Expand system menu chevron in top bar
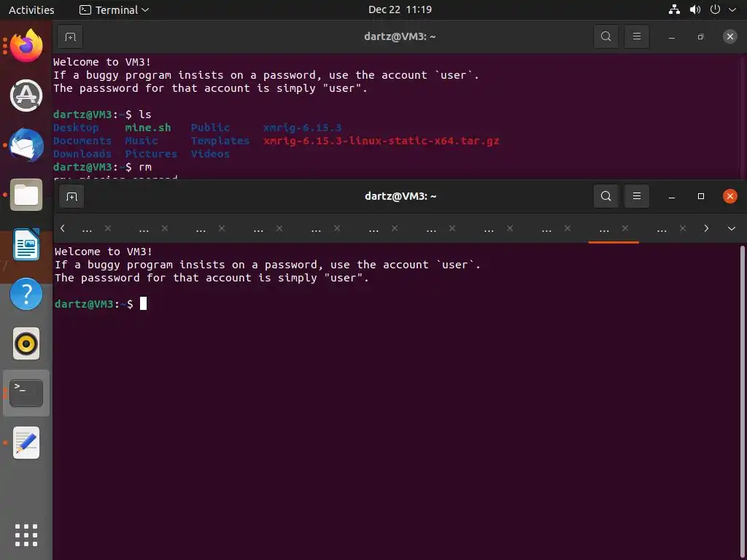 (x=732, y=9)
